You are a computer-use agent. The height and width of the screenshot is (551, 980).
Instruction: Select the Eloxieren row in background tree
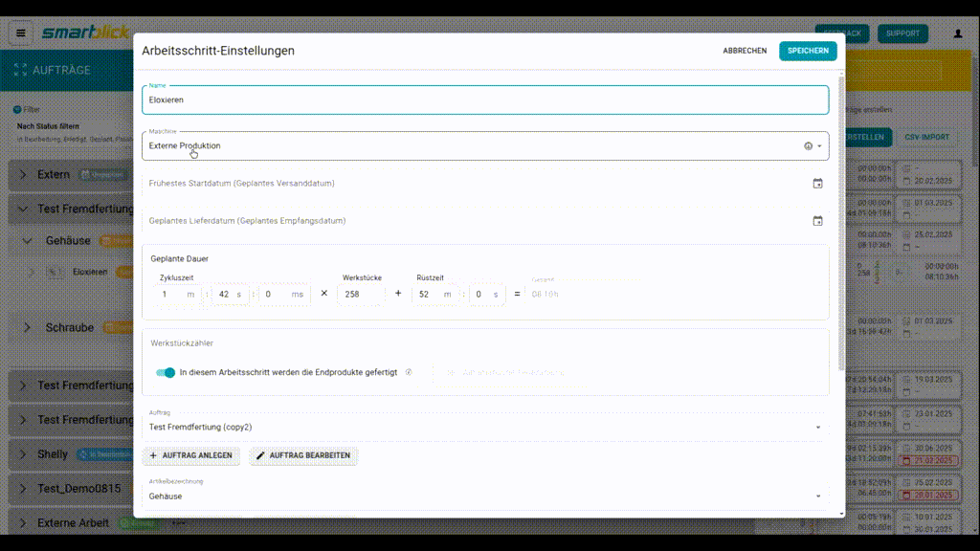(90, 273)
